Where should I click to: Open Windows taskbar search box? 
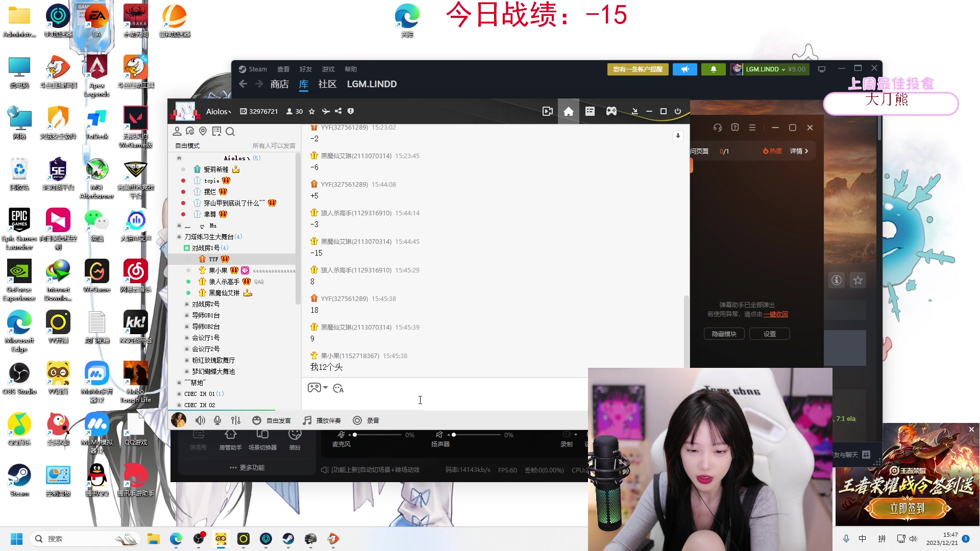[x=84, y=539]
